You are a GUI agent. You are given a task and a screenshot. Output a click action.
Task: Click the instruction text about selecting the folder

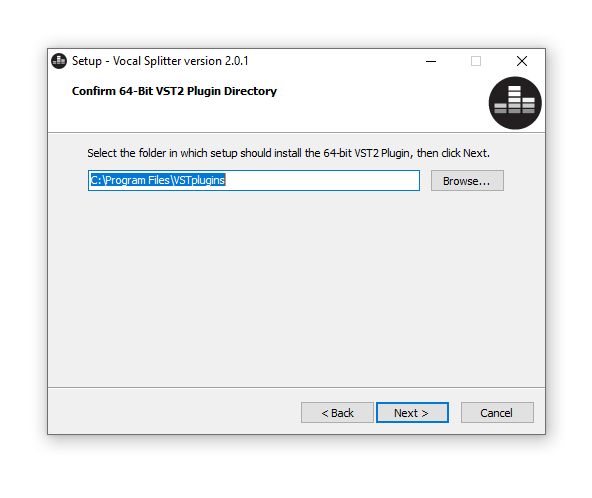[x=288, y=153]
